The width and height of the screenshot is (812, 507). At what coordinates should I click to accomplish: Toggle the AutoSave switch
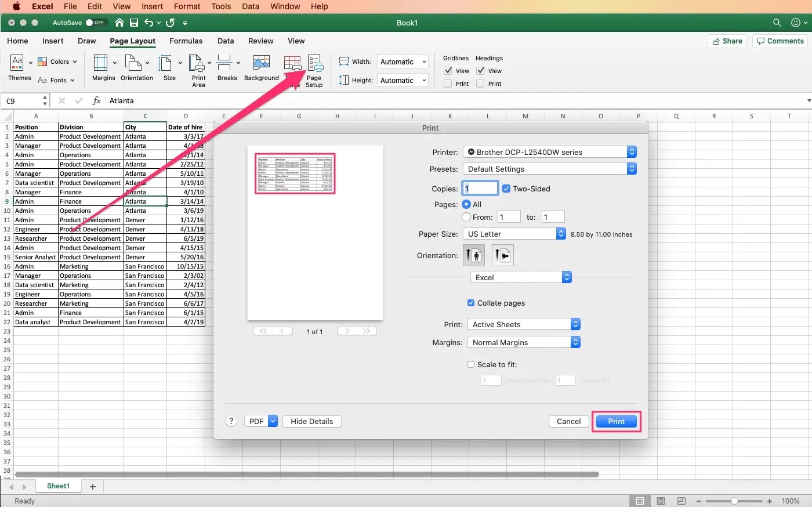tap(96, 23)
